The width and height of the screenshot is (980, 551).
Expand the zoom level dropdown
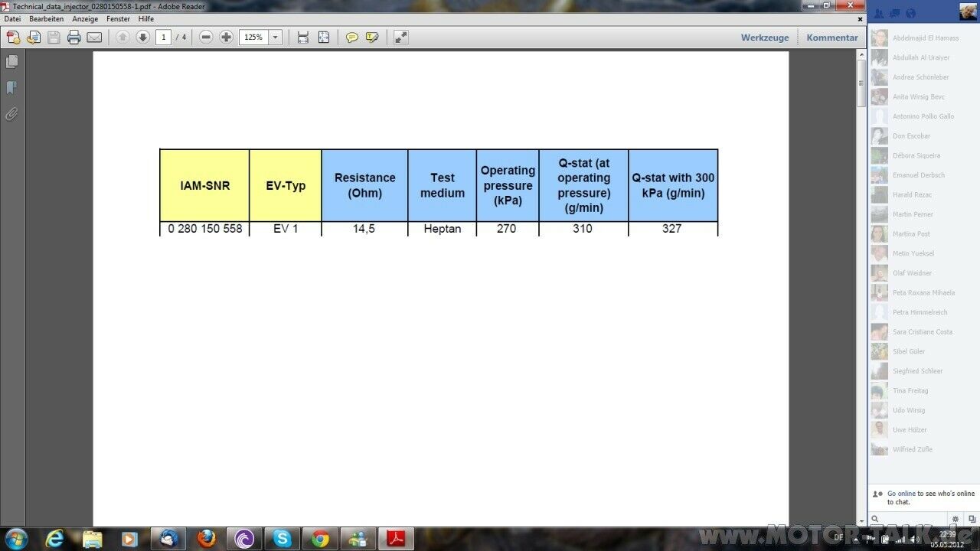pos(276,37)
